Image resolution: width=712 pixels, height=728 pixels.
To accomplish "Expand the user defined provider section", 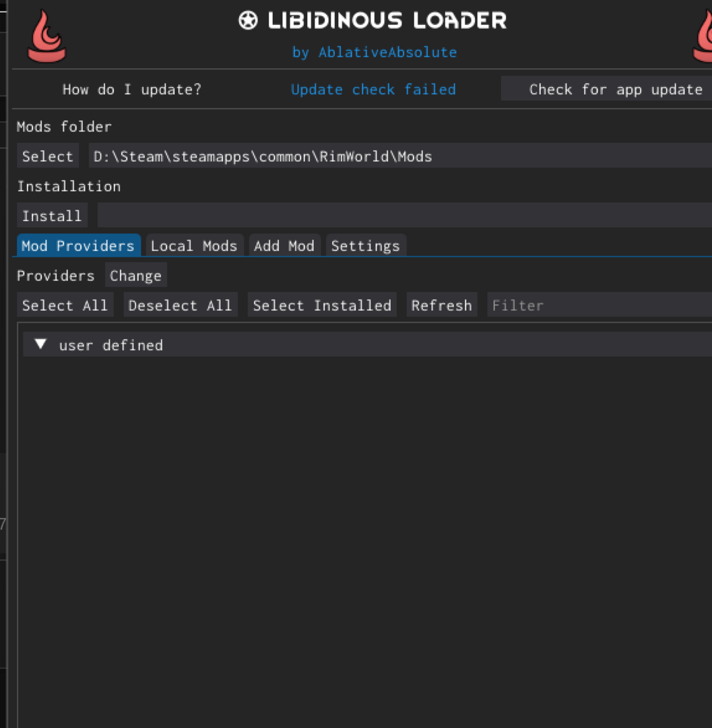I will click(x=40, y=344).
